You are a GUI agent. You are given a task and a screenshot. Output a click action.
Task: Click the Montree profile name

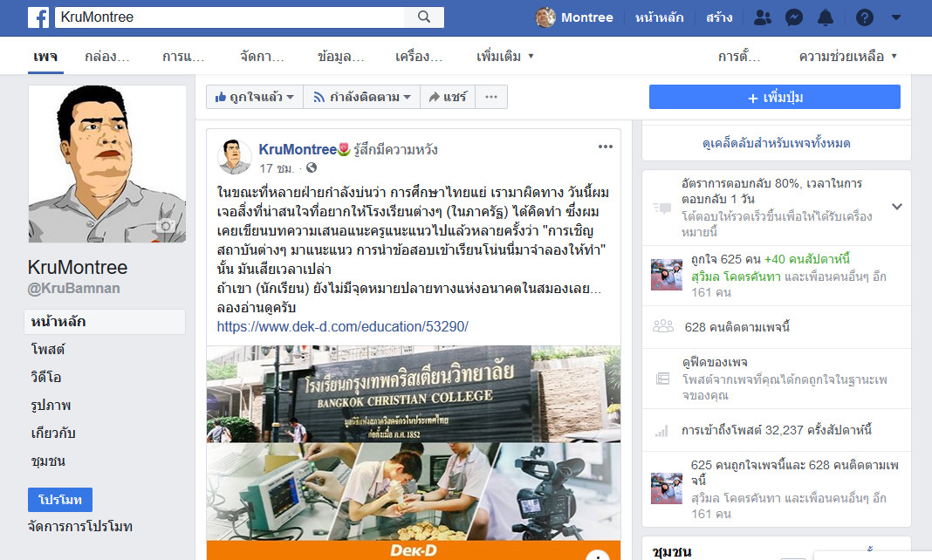pyautogui.click(x=587, y=17)
